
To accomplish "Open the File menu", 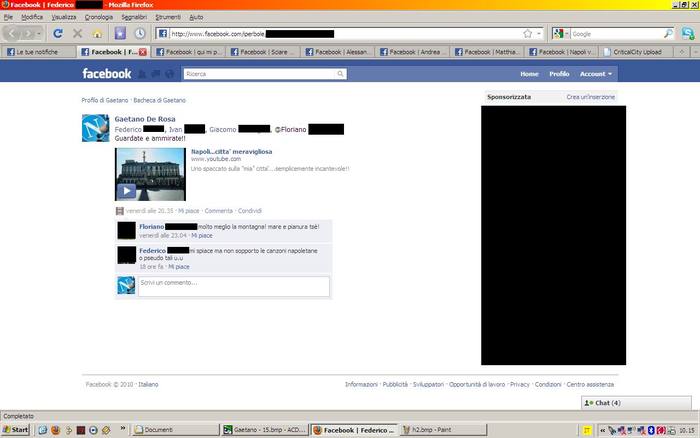I will tap(8, 17).
